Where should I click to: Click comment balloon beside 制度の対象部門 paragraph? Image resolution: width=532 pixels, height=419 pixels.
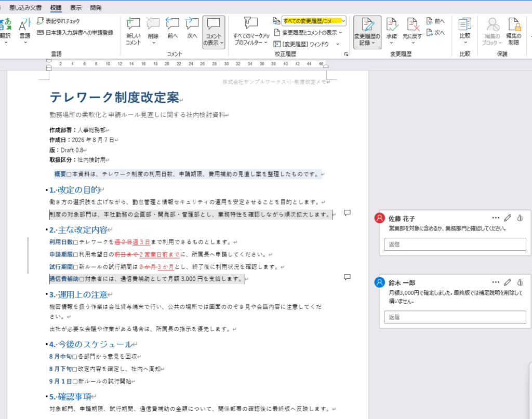(347, 213)
